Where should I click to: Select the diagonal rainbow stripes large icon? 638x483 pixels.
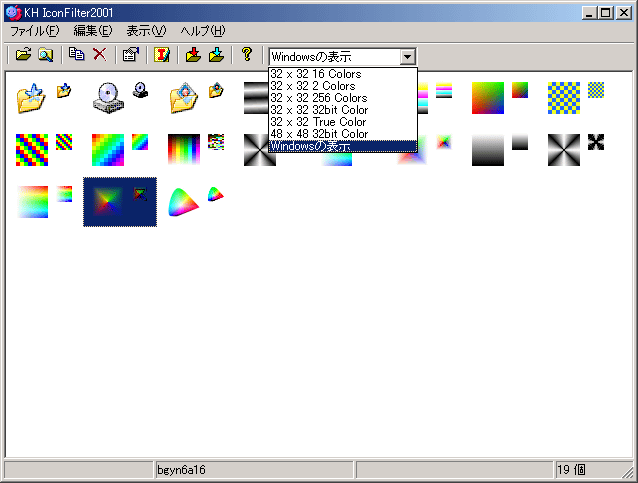coord(108,150)
